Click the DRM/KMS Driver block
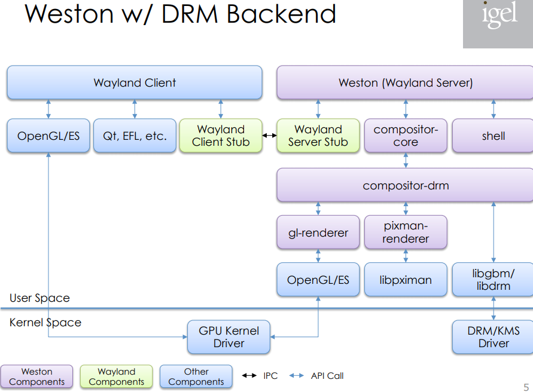The width and height of the screenshot is (533, 392). click(492, 336)
